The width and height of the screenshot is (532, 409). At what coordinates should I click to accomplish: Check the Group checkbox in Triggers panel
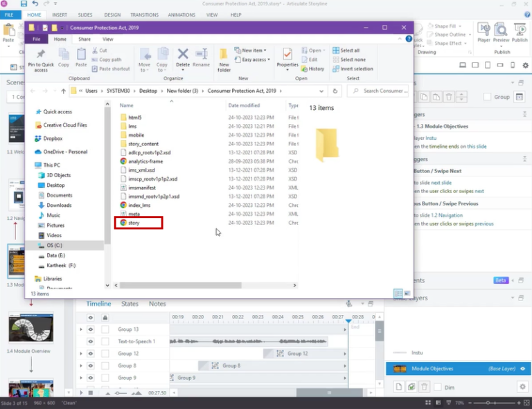(486, 97)
